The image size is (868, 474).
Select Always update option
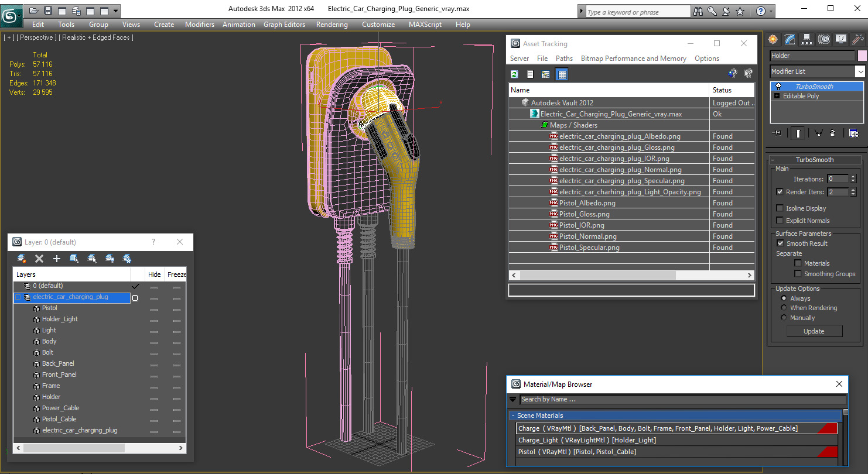coord(784,298)
